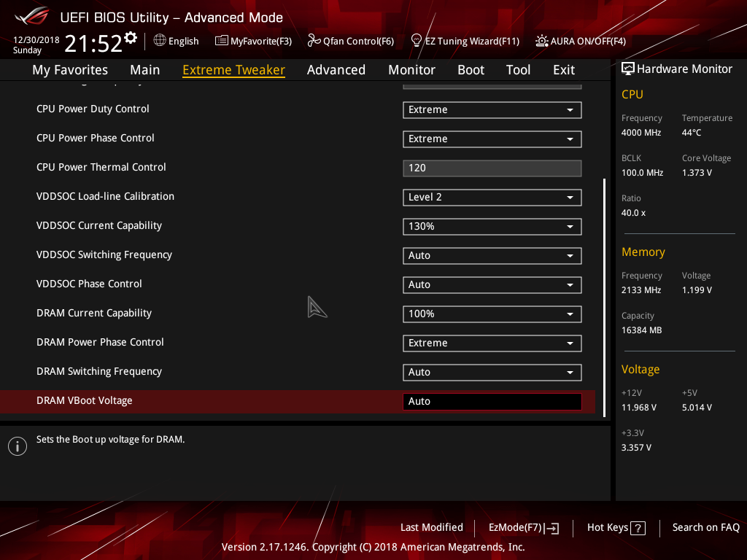The image size is (747, 560).
Task: Click the EZ Tuning Wizard bulb icon
Action: click(x=417, y=41)
